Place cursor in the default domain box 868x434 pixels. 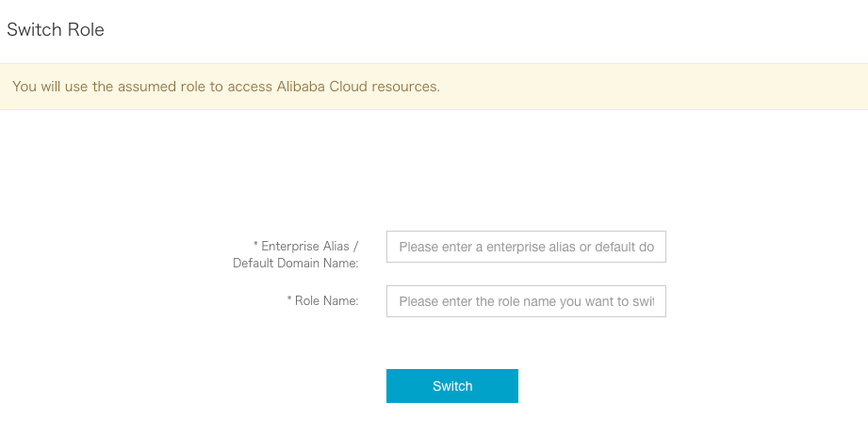[x=526, y=247]
